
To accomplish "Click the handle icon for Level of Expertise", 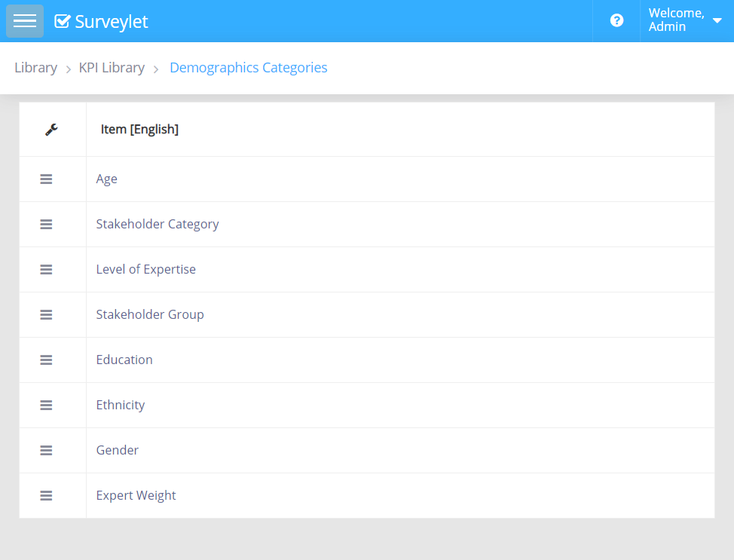I will 46,270.
